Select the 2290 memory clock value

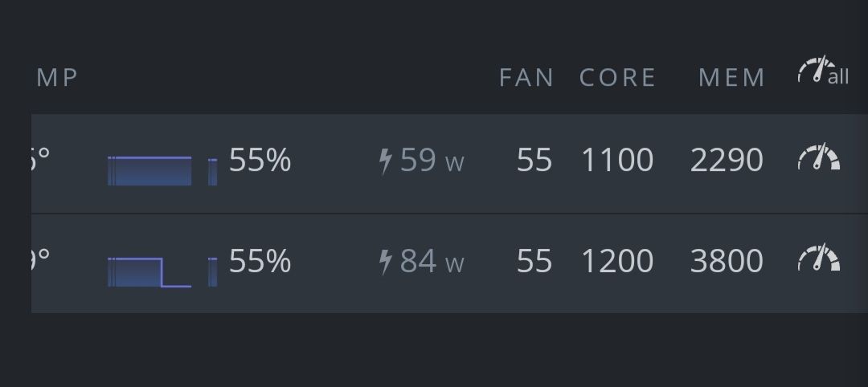pos(727,161)
